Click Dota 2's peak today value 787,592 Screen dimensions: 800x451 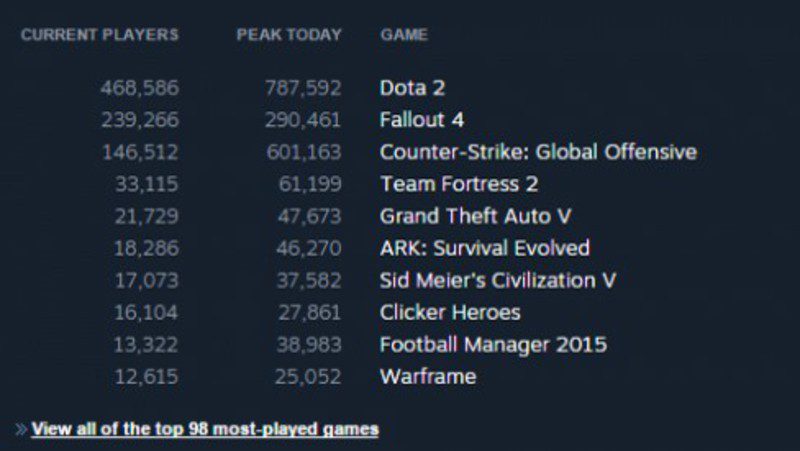[x=301, y=88]
